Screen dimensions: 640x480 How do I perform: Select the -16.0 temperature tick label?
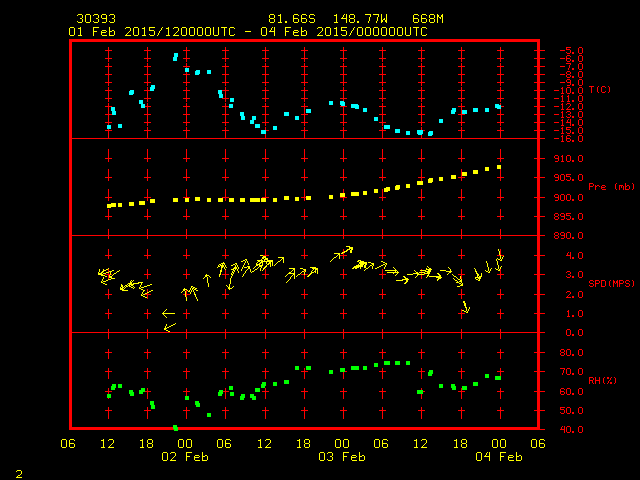click(569, 139)
